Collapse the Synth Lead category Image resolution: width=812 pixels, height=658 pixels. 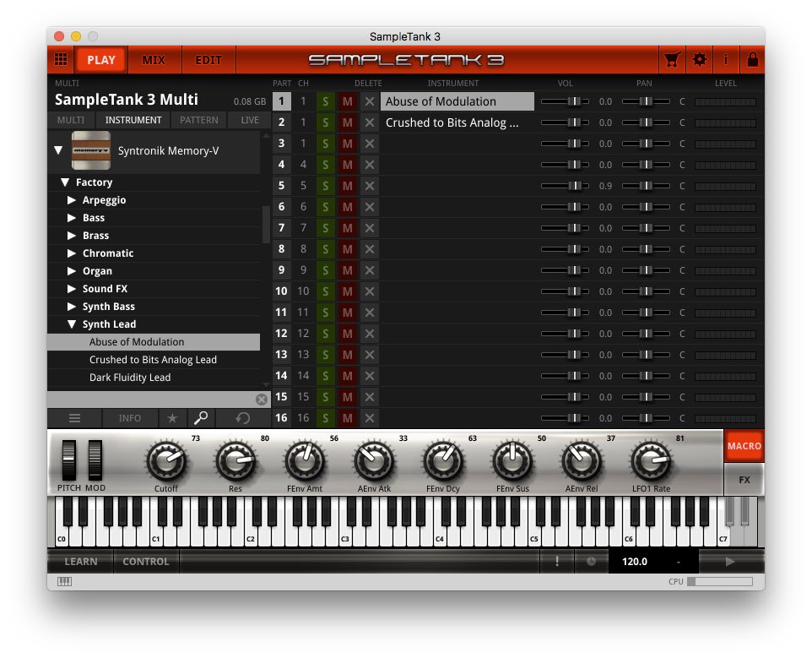[72, 324]
